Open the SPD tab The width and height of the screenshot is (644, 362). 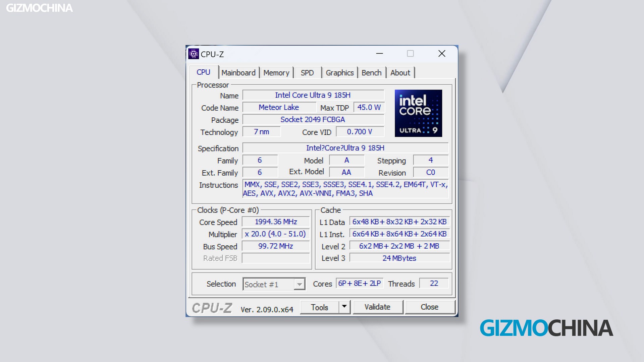tap(307, 73)
